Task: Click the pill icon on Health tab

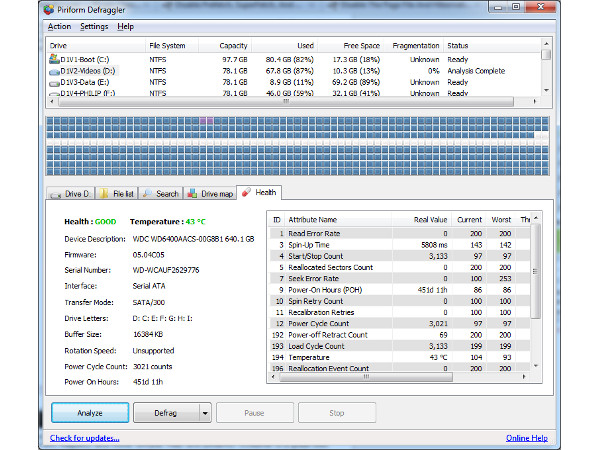Action: coord(246,192)
